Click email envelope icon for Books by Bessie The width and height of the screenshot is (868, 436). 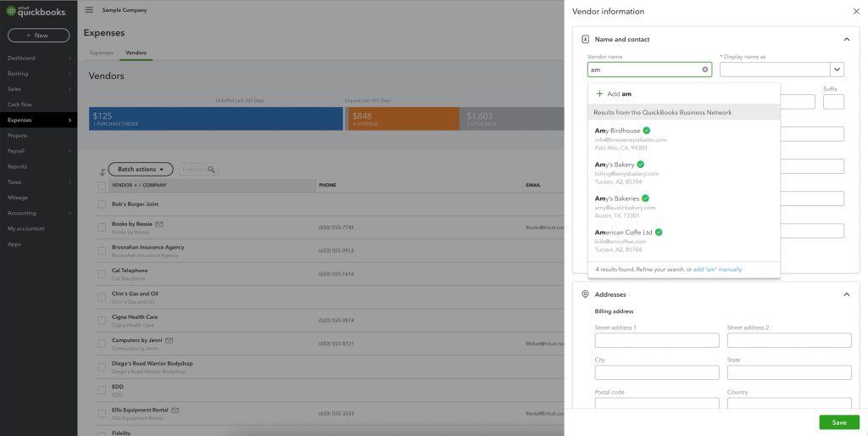(x=159, y=224)
